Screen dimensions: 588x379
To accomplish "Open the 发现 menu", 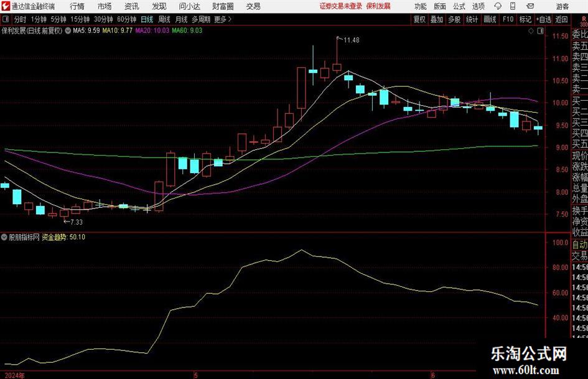I will (159, 6).
